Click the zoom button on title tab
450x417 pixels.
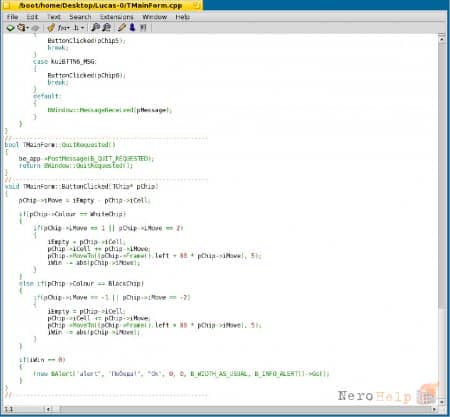(x=197, y=5)
